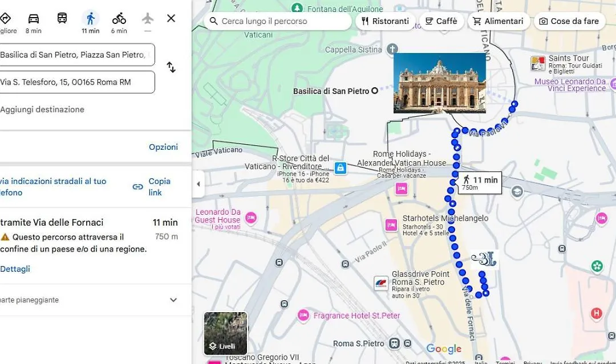Select the Fragrance Hotel St.Peter pin
The width and height of the screenshot is (616, 364).
[x=303, y=316]
